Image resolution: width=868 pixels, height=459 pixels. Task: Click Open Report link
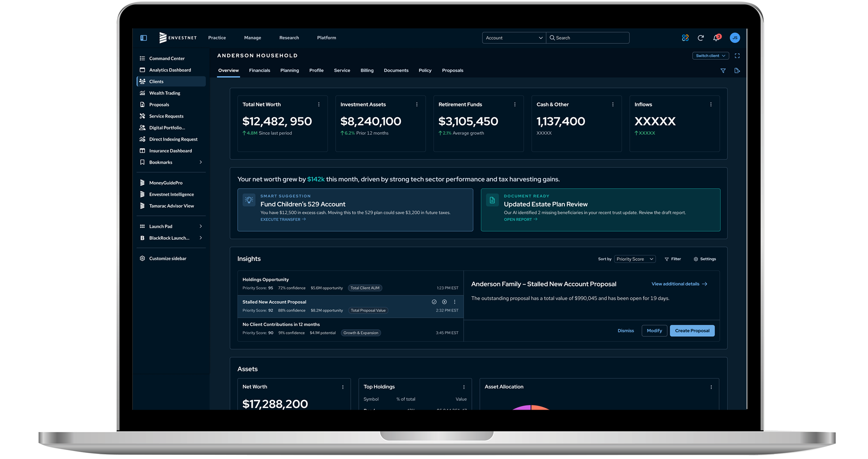click(521, 219)
